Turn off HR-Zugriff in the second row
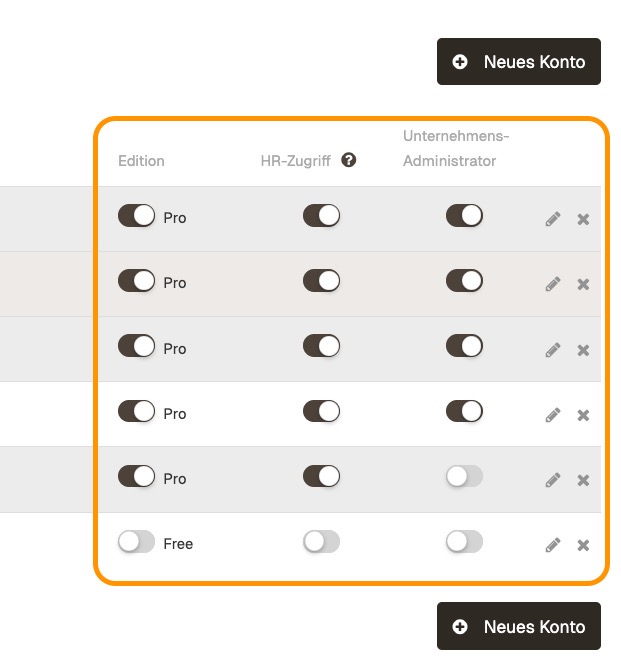 click(321, 281)
